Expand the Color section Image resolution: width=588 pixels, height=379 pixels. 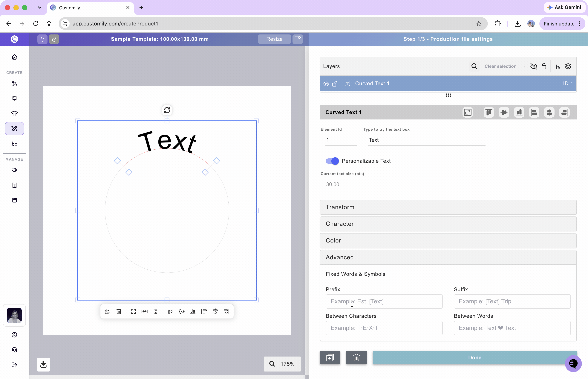(x=448, y=240)
